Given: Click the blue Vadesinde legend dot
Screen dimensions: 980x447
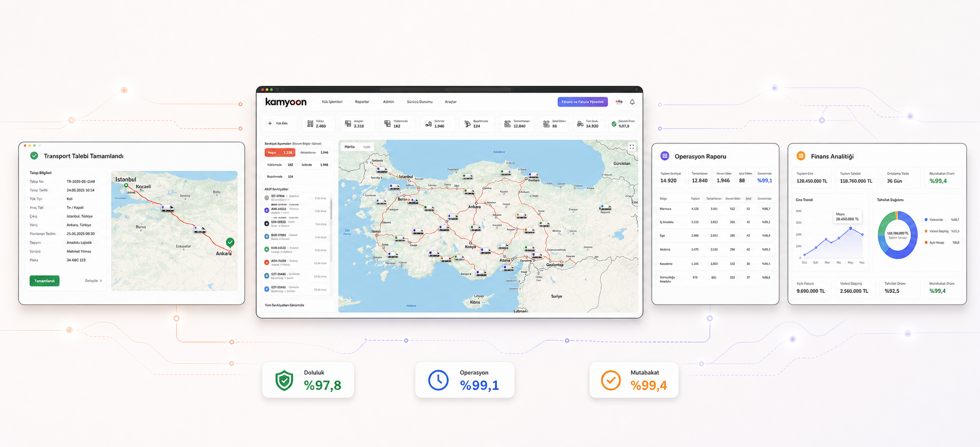Looking at the screenshot, I should pos(926,220).
